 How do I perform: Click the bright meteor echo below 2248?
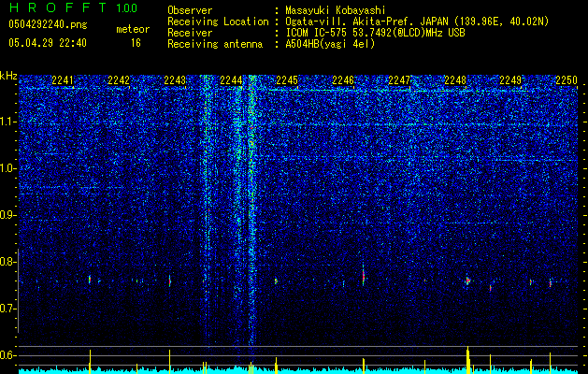pos(467,280)
